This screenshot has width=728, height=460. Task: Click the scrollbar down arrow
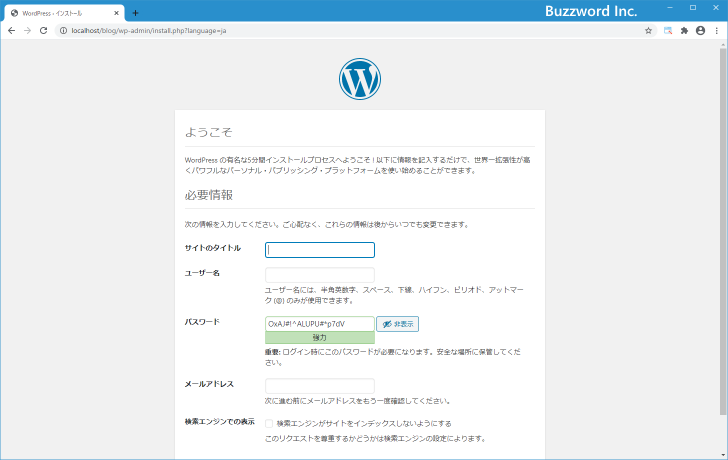click(723, 454)
